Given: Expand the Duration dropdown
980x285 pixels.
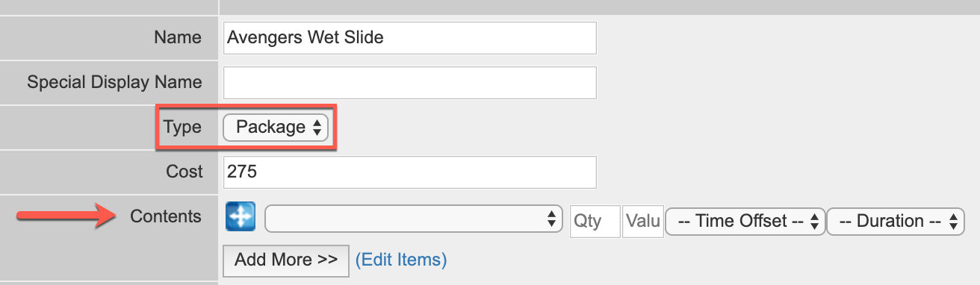Looking at the screenshot, I should coord(896,222).
